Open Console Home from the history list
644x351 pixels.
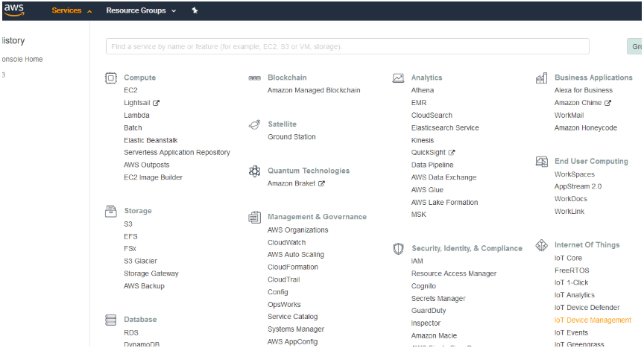22,59
